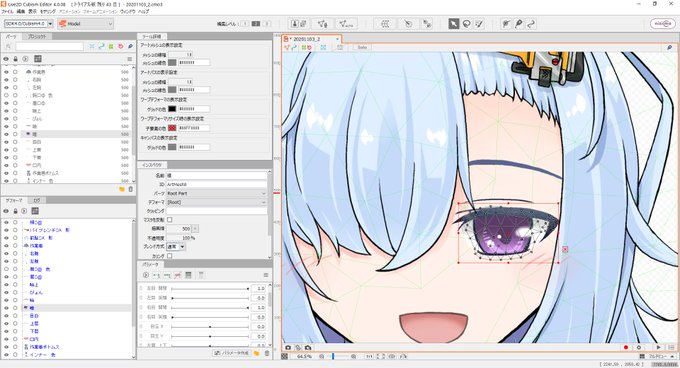
Task: Open the ファイル menu
Action: pyautogui.click(x=8, y=11)
